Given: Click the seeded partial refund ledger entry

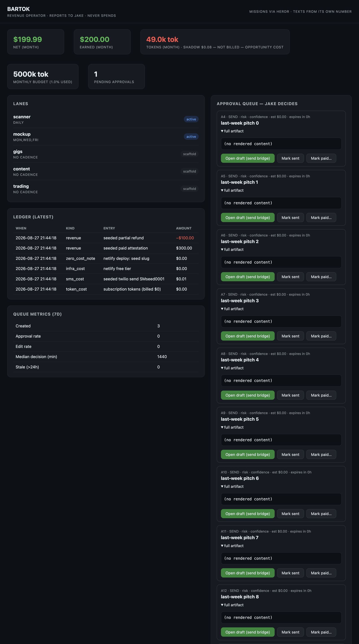Looking at the screenshot, I should click(124, 238).
